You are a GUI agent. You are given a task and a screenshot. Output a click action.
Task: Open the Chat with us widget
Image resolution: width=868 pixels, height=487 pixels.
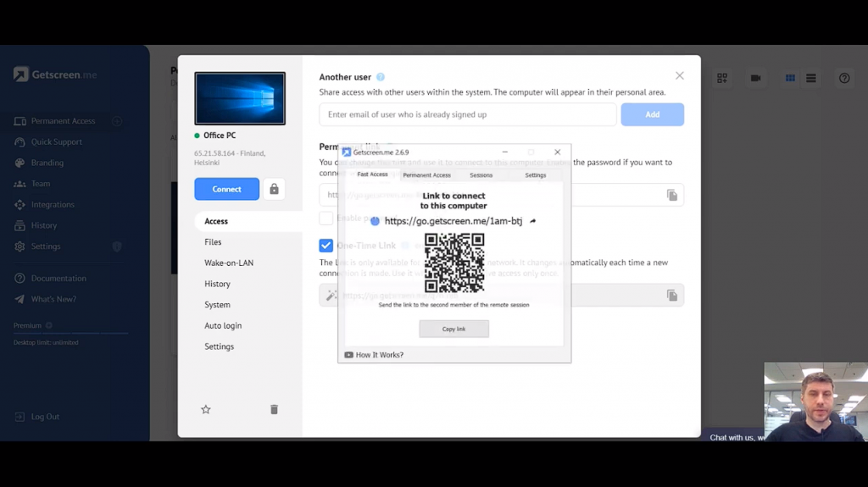tap(735, 437)
